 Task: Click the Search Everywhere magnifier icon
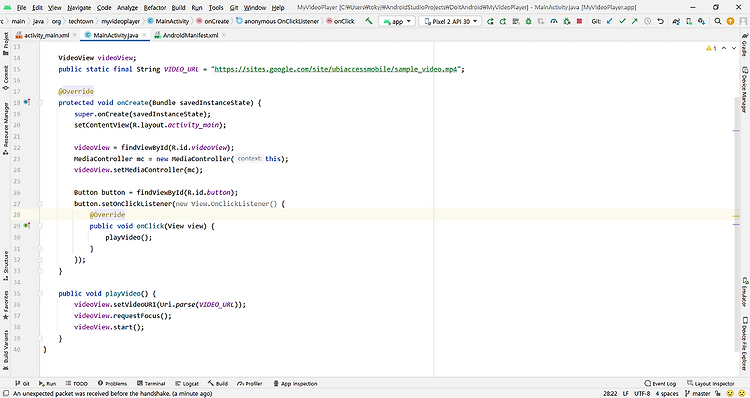[x=718, y=21]
